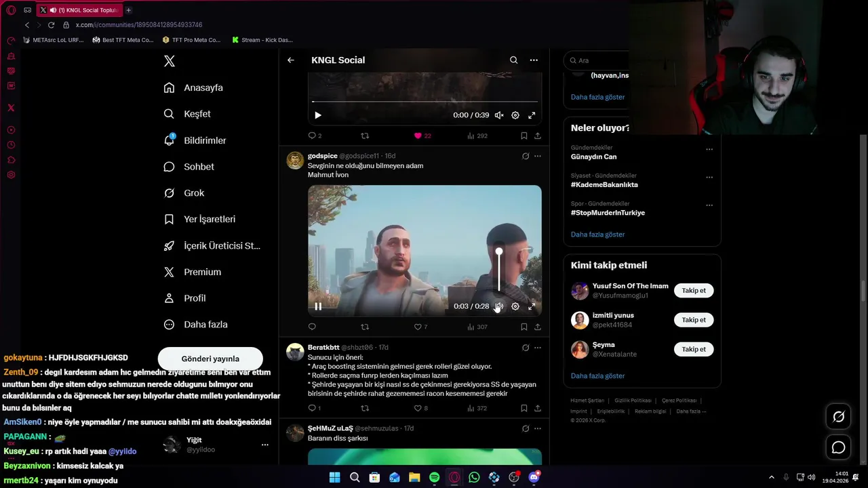Image resolution: width=868 pixels, height=488 pixels.
Task: Bookmark the Beratkbtt post
Action: pos(524,408)
